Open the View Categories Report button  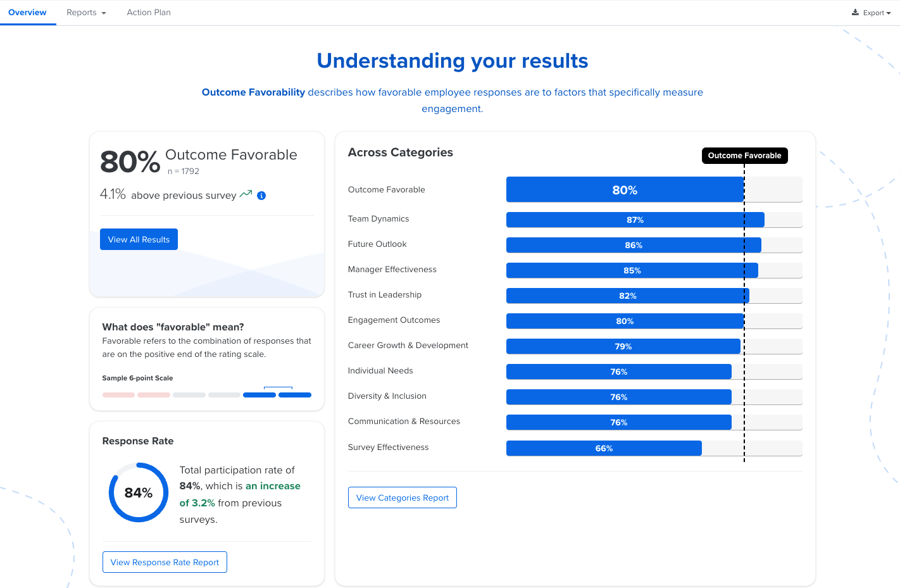(403, 497)
